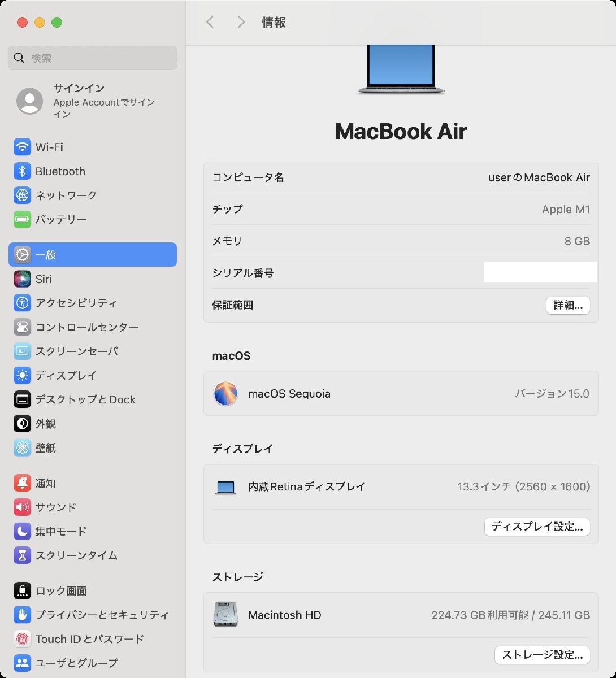Select the Bluetooth icon in sidebar
This screenshot has width=616, height=678.
(x=22, y=171)
